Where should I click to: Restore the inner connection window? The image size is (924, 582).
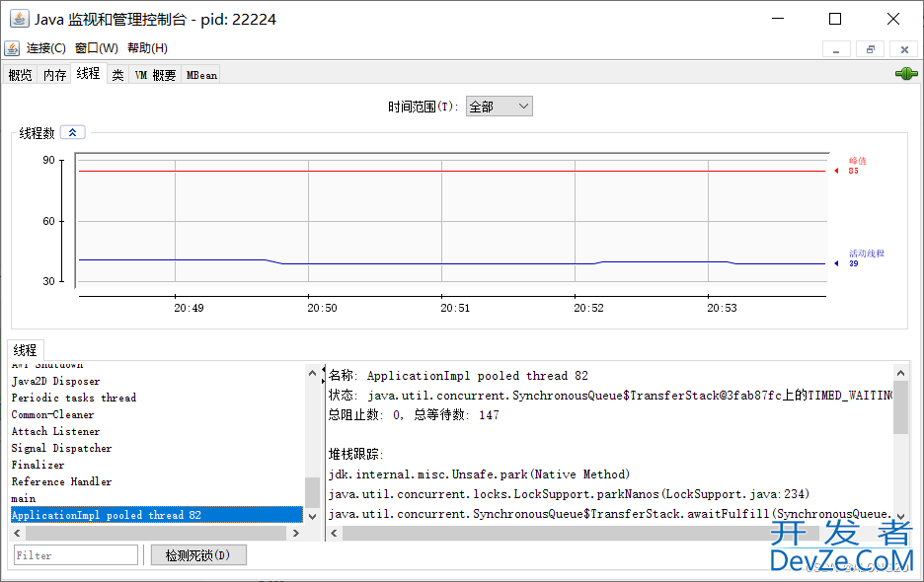(x=871, y=49)
